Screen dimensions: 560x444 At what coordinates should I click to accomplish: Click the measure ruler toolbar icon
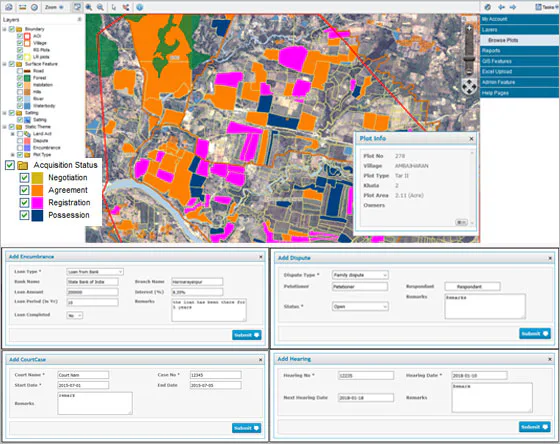click(x=22, y=7)
